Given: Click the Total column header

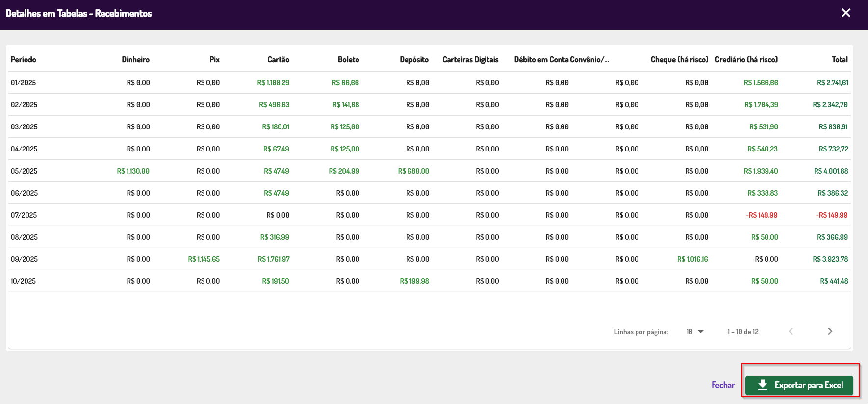Looking at the screenshot, I should click(x=840, y=59).
